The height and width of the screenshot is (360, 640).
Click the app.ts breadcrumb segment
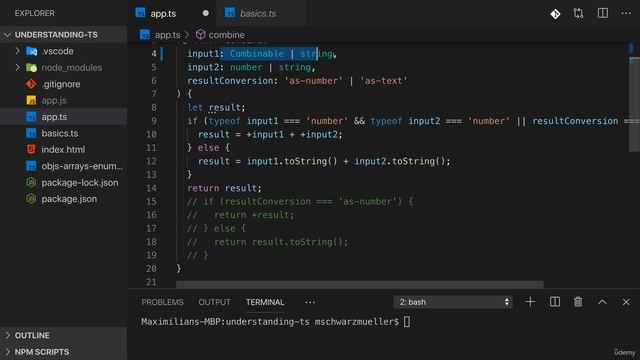coord(168,35)
